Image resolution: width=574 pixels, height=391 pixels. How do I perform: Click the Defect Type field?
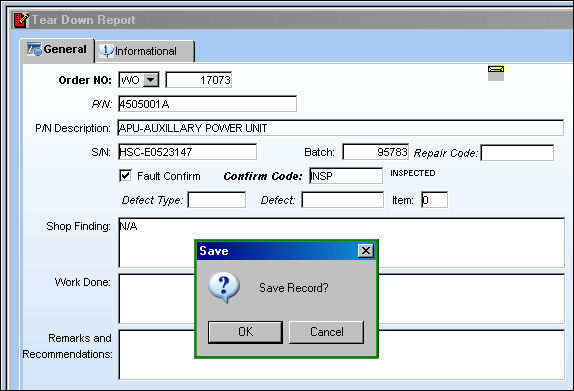tap(217, 200)
